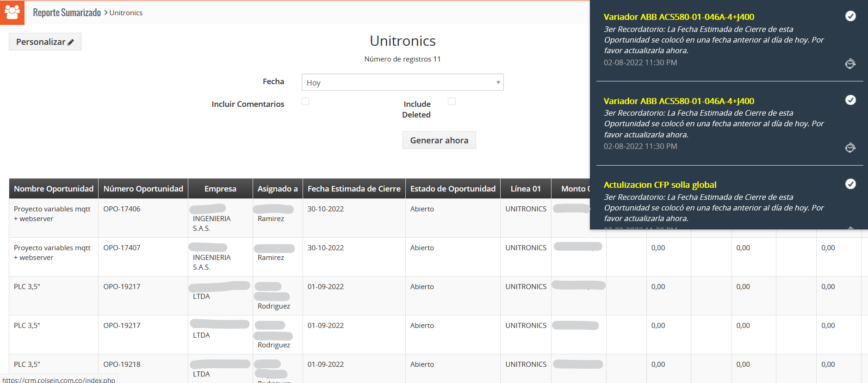Click the 01-09-2022 date in row OPO-19218
This screenshot has height=383, width=868.
[326, 364]
